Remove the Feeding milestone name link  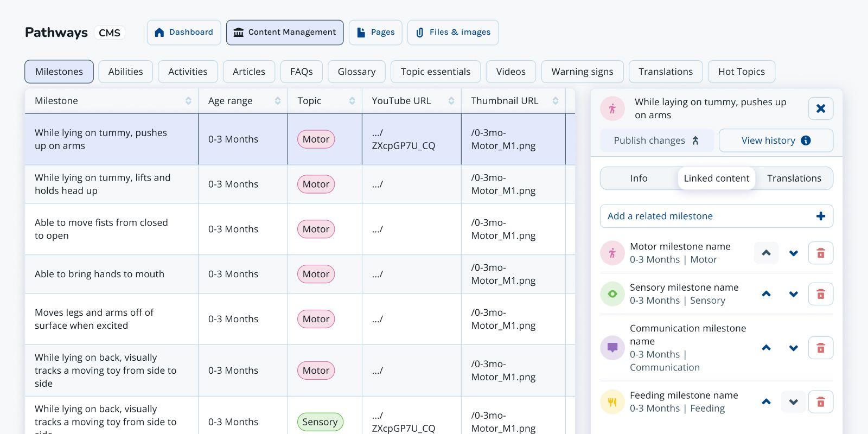[x=820, y=402]
